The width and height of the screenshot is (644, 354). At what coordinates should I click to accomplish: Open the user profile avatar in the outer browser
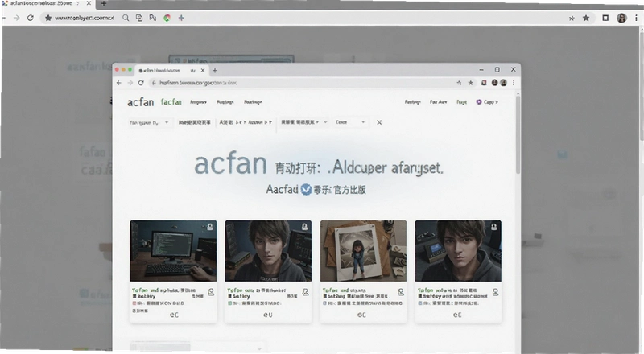coord(621,18)
